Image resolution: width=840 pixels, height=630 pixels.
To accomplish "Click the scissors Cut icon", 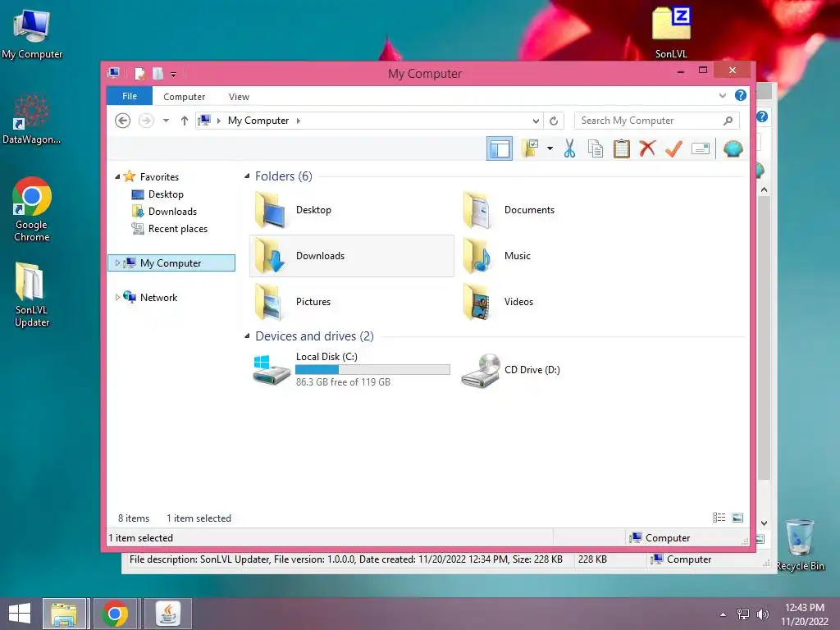I will [x=569, y=148].
